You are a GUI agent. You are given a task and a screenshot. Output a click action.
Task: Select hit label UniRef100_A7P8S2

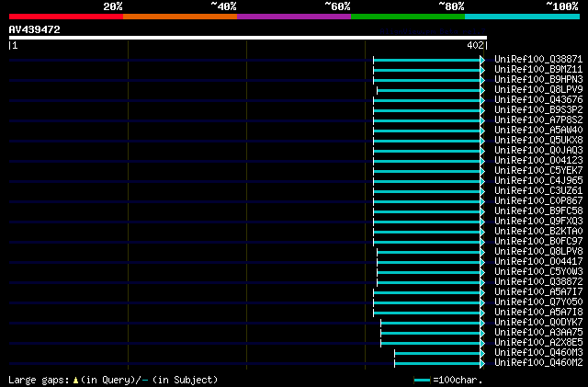coord(538,120)
